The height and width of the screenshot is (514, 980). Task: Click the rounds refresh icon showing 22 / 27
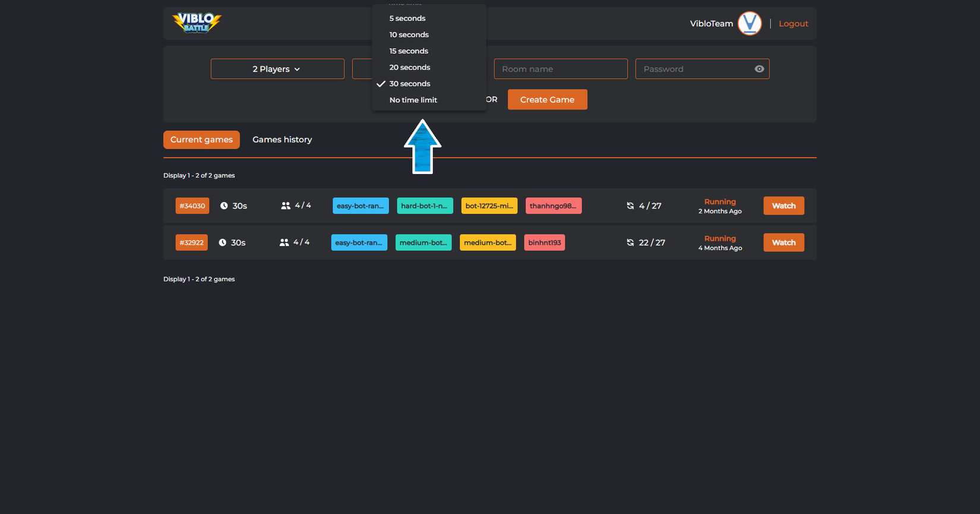coord(630,242)
